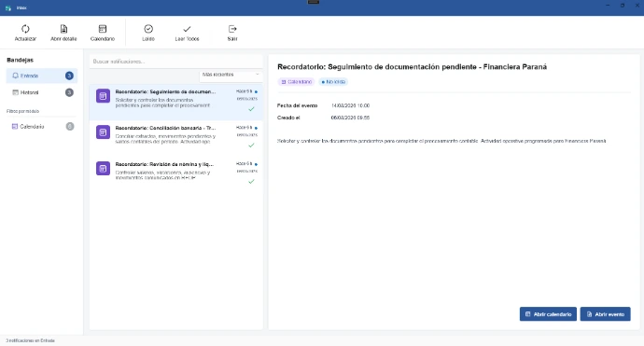Click status bar notificaciones en Entrada text
This screenshot has height=346, width=644.
pos(31,340)
